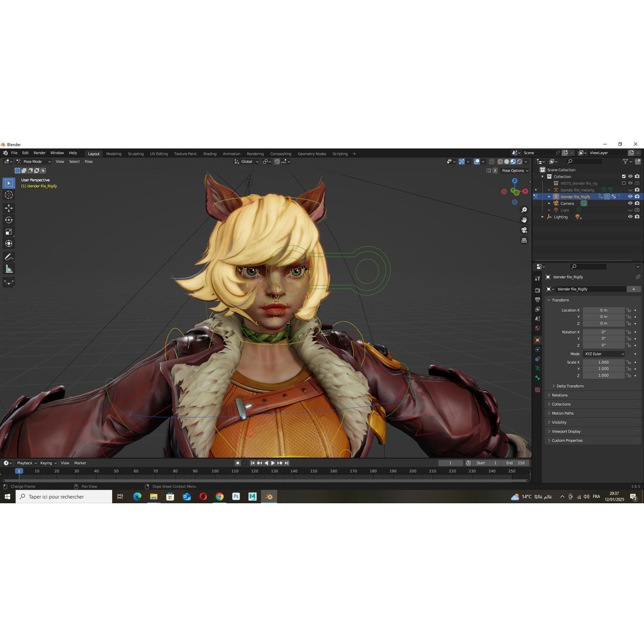The image size is (644, 644).
Task: Open the Render properties tab
Action: tap(538, 290)
